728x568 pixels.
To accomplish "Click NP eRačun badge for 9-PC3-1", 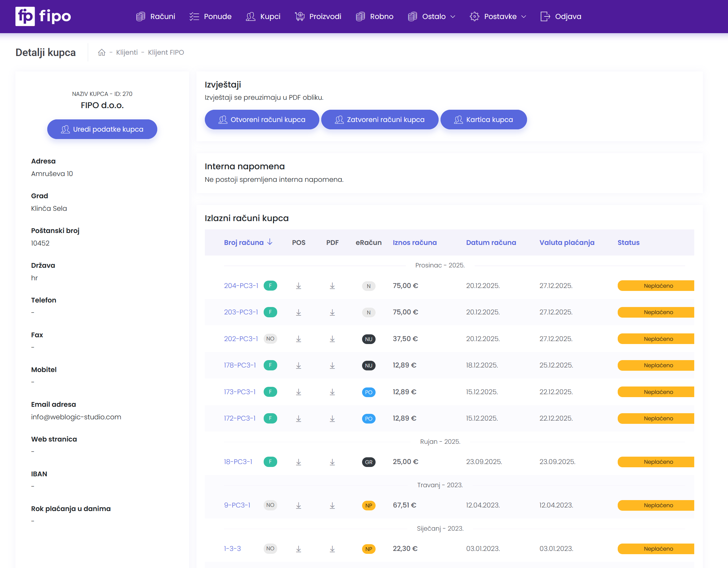I will tap(368, 505).
